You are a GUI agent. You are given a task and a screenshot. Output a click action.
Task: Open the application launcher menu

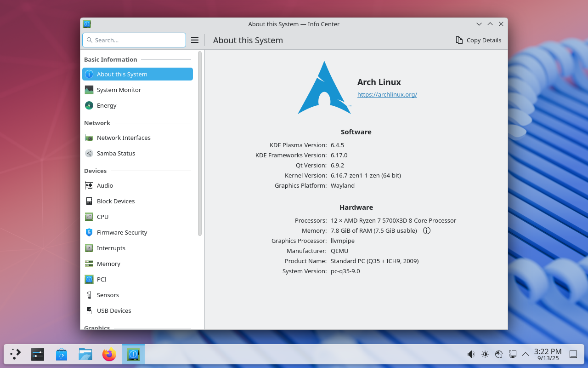pyautogui.click(x=16, y=354)
